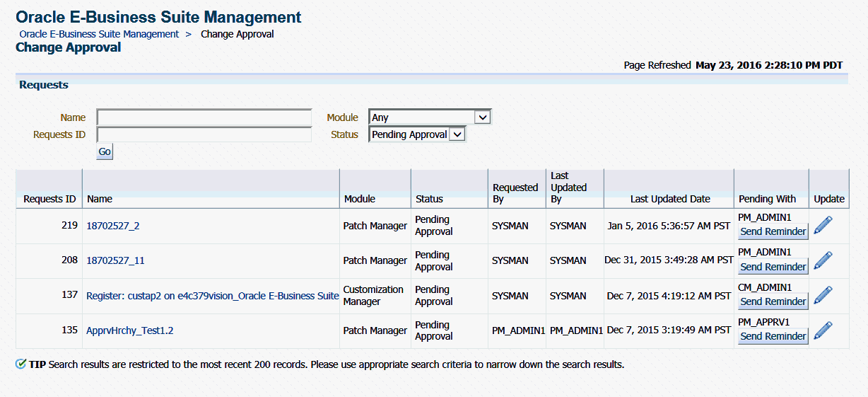Focus the Requests ID search field

point(204,134)
